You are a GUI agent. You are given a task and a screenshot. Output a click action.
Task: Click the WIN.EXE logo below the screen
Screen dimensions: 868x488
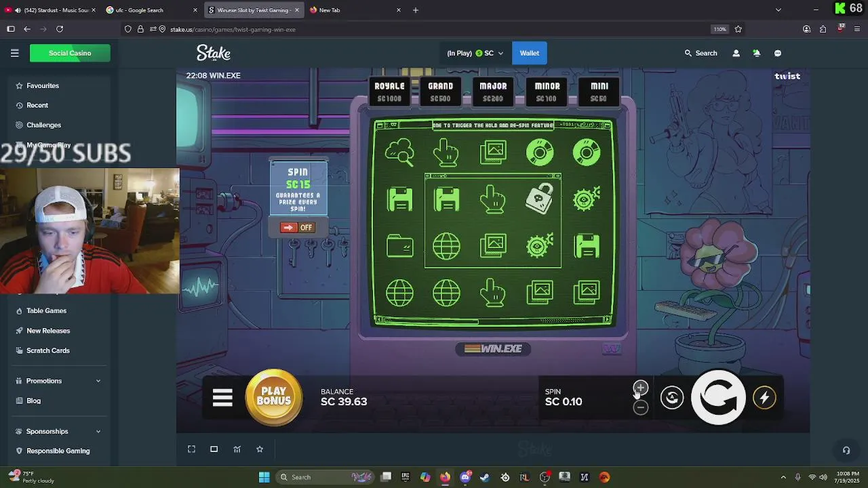[493, 348]
